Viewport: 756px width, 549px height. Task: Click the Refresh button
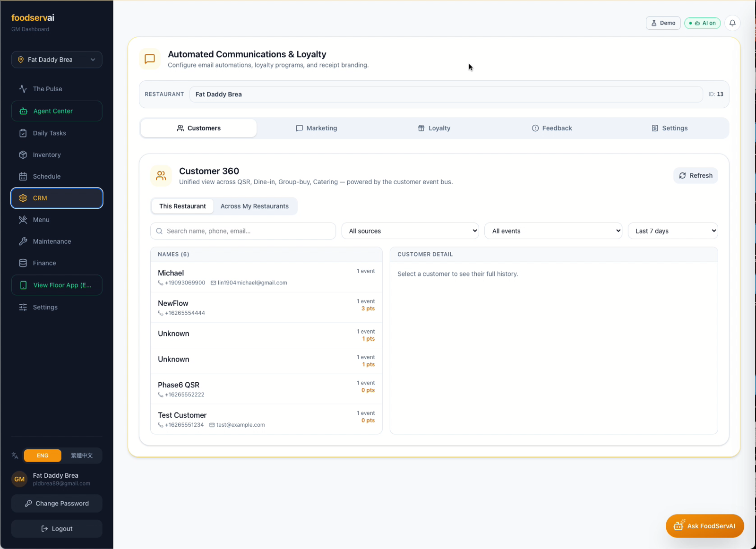pos(696,176)
